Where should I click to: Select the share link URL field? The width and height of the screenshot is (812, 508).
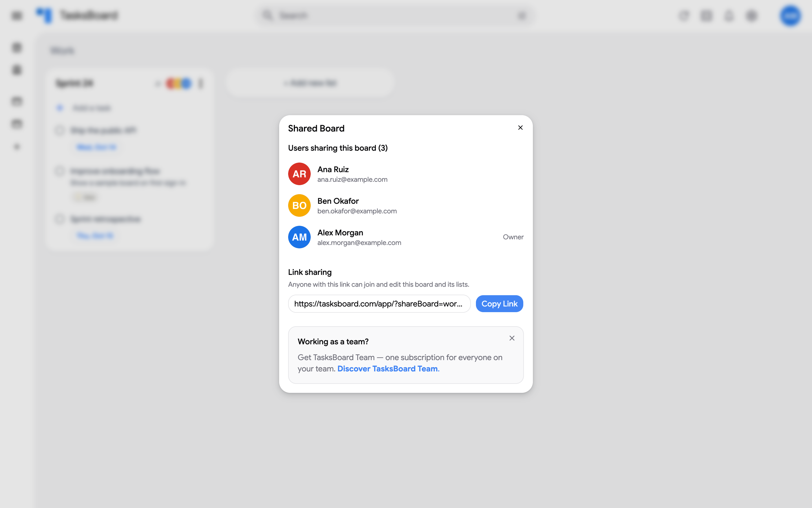(x=379, y=304)
